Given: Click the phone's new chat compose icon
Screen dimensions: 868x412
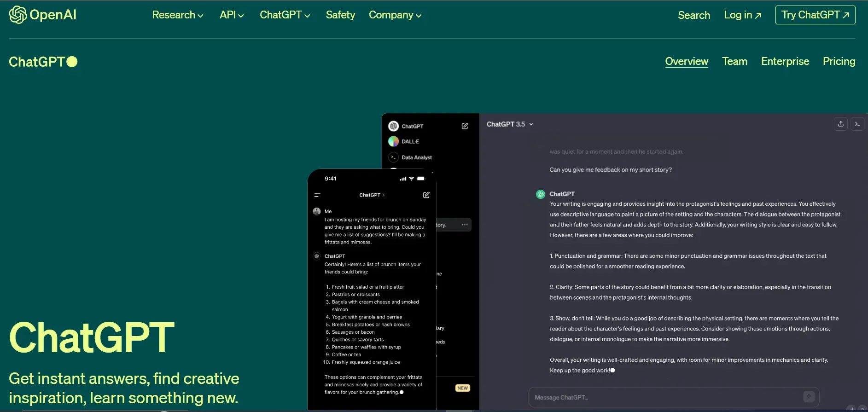Looking at the screenshot, I should coord(426,195).
